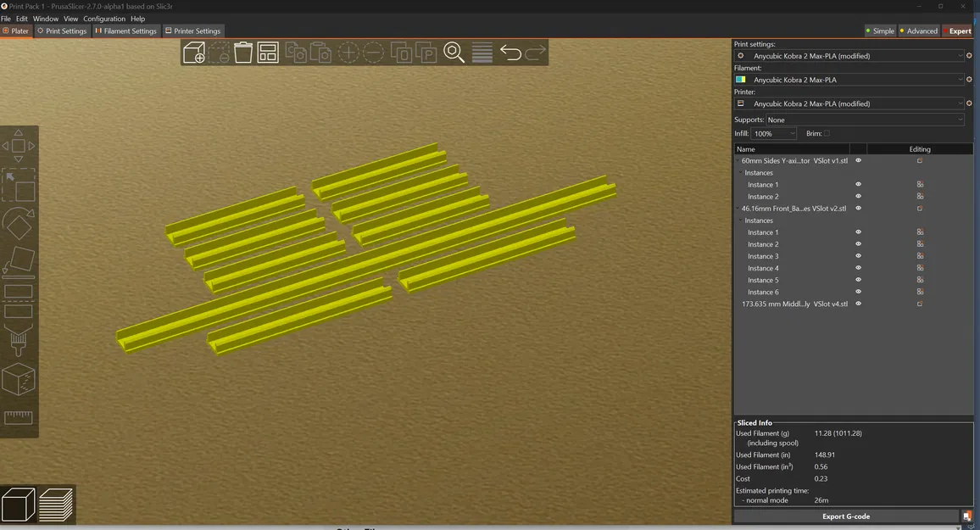Screen dimensions: 980x530
Task: Collapse Instances under 60mm Sides object
Action: pyautogui.click(x=741, y=172)
